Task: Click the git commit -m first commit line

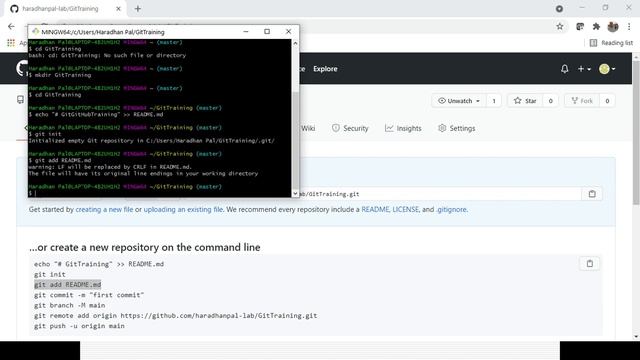Action: [x=89, y=295]
